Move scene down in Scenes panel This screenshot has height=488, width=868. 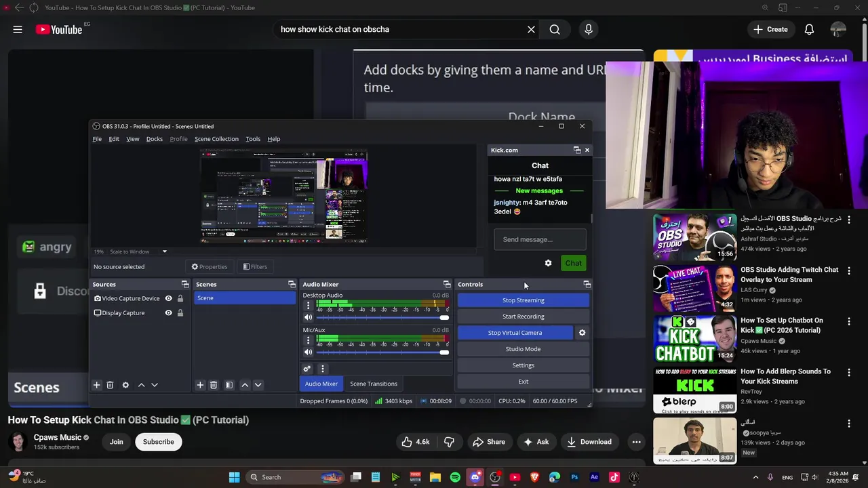pyautogui.click(x=258, y=385)
